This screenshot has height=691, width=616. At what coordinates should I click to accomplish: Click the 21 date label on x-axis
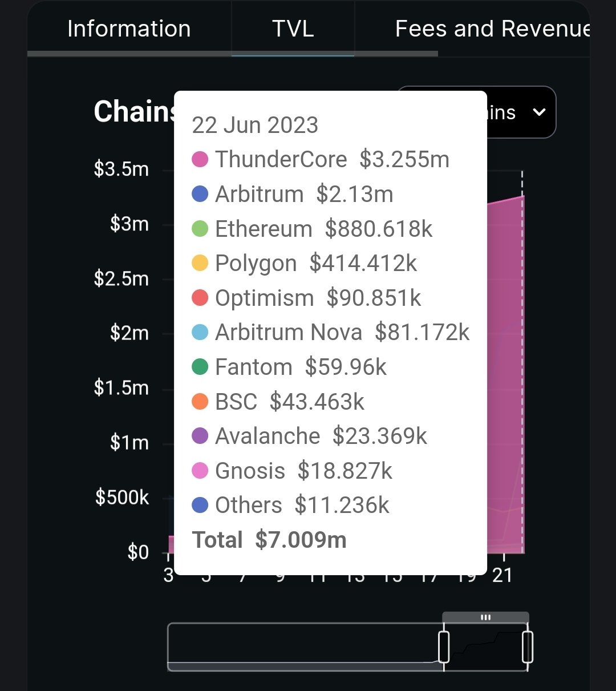[502, 575]
